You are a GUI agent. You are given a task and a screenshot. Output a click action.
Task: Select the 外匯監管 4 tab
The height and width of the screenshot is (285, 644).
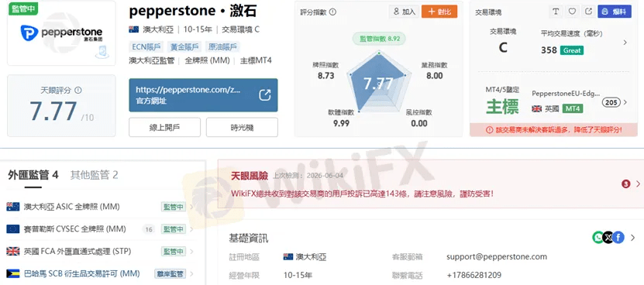[x=33, y=175]
